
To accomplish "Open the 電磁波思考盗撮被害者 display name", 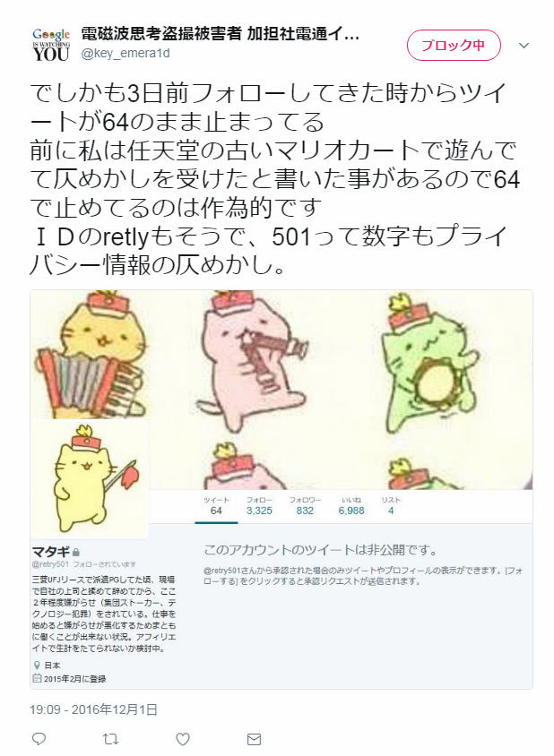I will coord(220,34).
